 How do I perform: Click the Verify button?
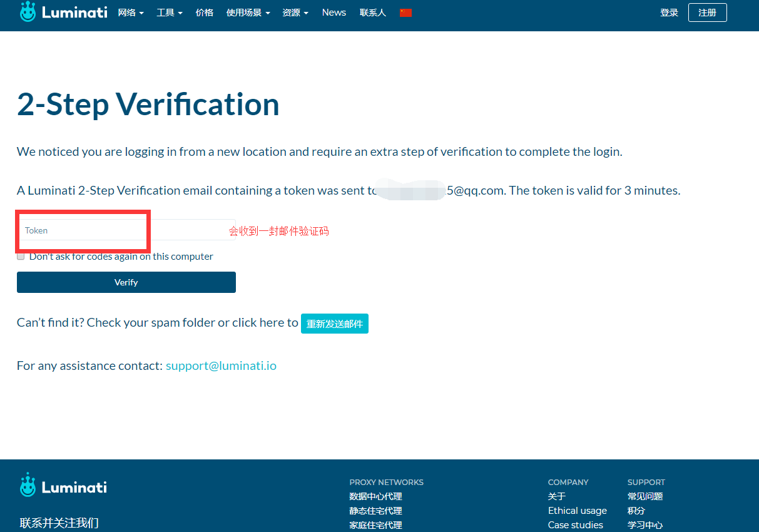pos(126,282)
